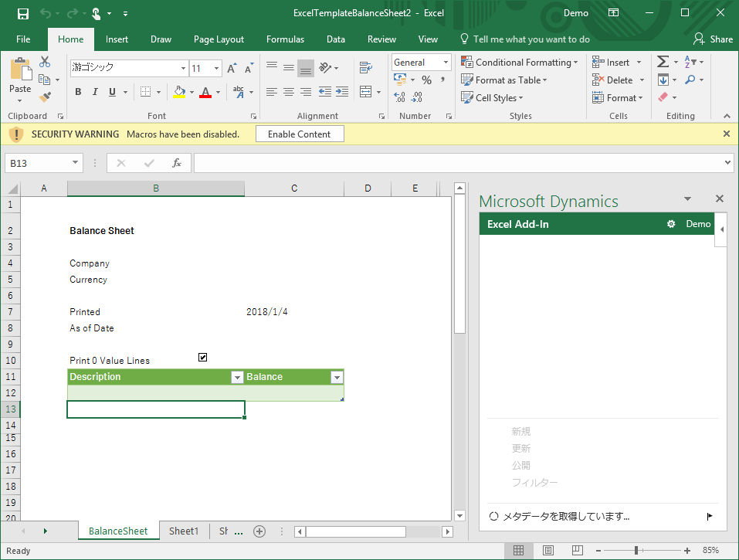Click the yellow Fill Color swatch
Image resolution: width=739 pixels, height=560 pixels.
pyautogui.click(x=179, y=92)
